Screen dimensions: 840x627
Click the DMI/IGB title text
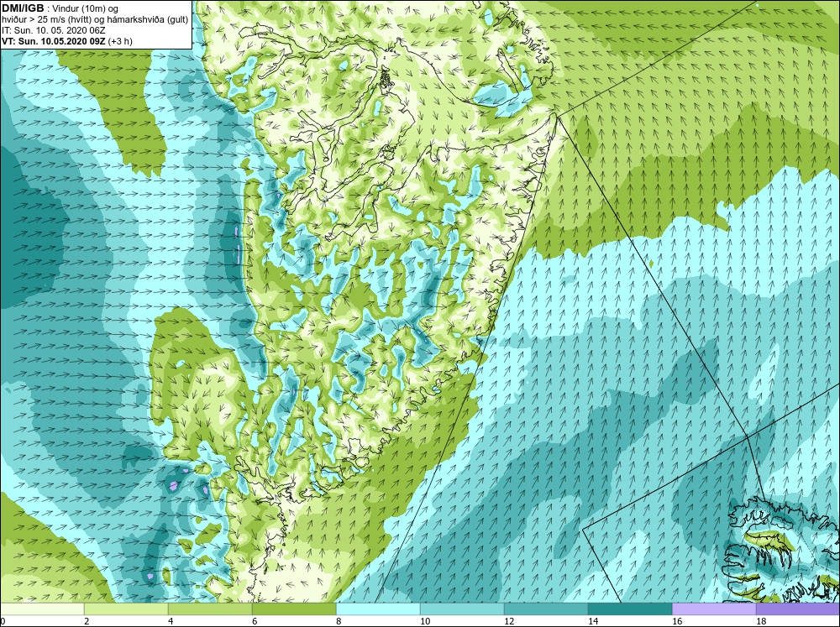(x=23, y=8)
